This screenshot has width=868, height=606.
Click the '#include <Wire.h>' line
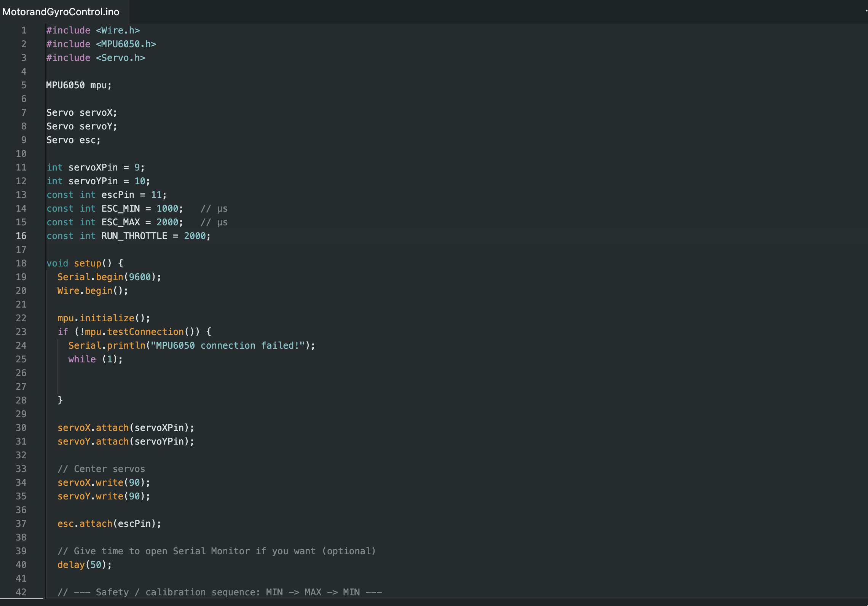(x=93, y=30)
